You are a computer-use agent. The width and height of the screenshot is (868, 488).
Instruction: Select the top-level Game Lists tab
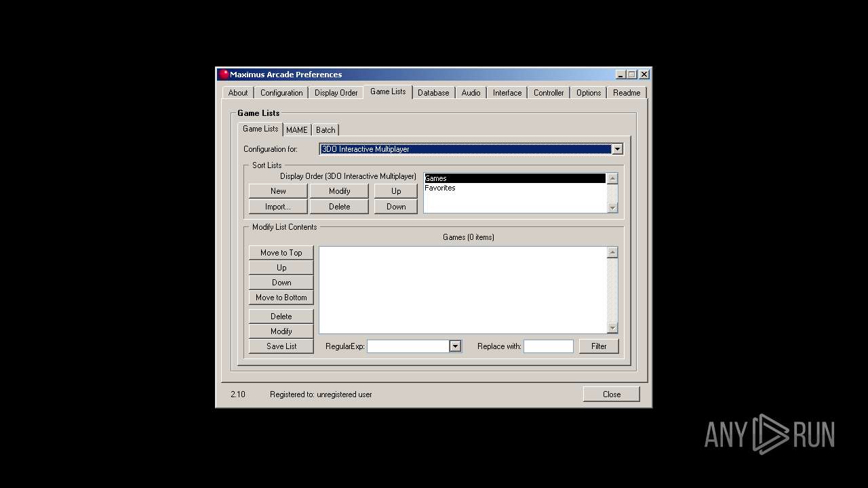point(388,91)
